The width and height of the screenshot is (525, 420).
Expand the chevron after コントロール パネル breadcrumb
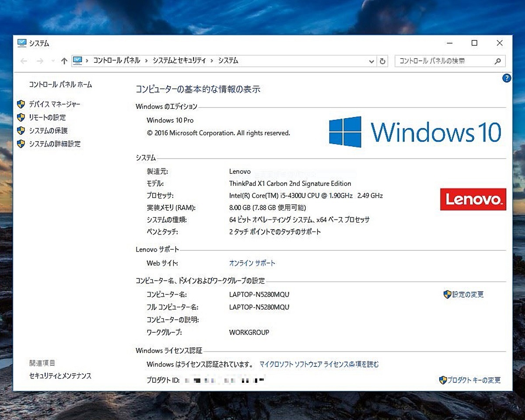pyautogui.click(x=147, y=61)
